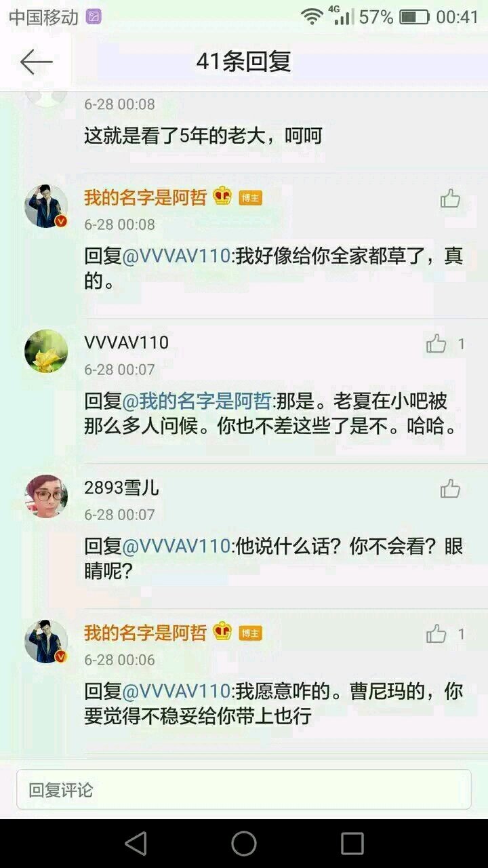Screen dimensions: 488x868
Task: Tap the 回复评论 input field
Action: tap(244, 789)
